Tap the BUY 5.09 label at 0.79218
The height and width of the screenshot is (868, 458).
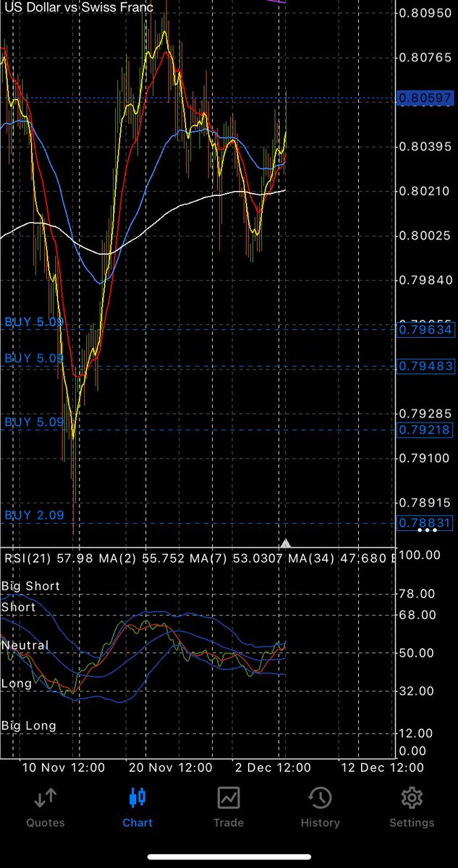click(34, 422)
